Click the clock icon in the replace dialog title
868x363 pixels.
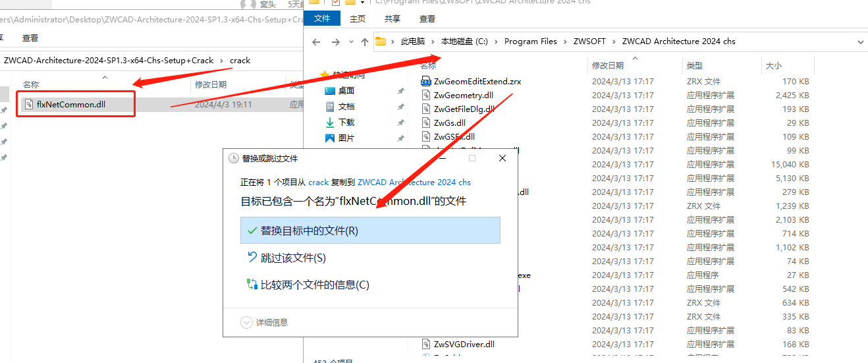tap(233, 158)
